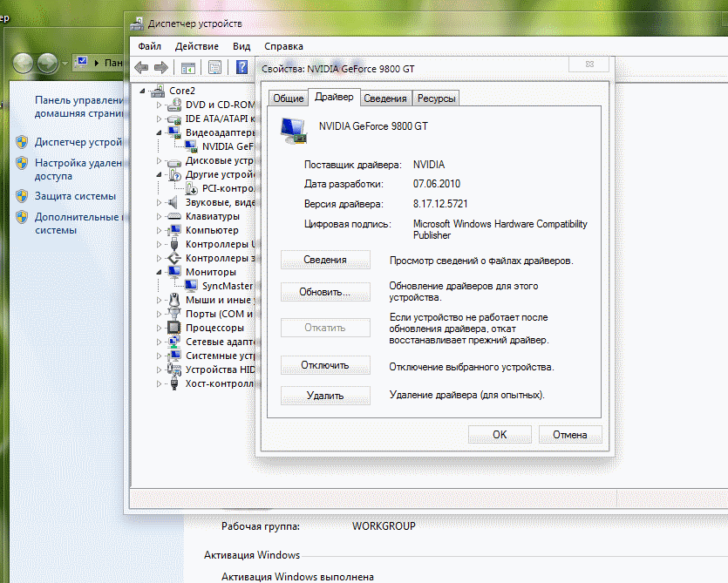Expand the DVD и CD-ROM node
Viewport: 728px width, 583px height.
click(159, 105)
